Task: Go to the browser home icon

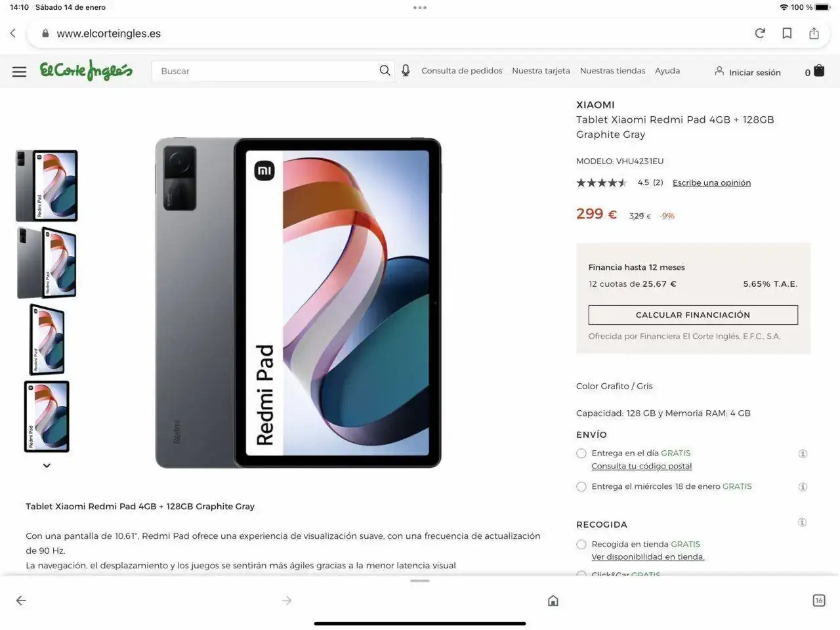Action: click(553, 600)
